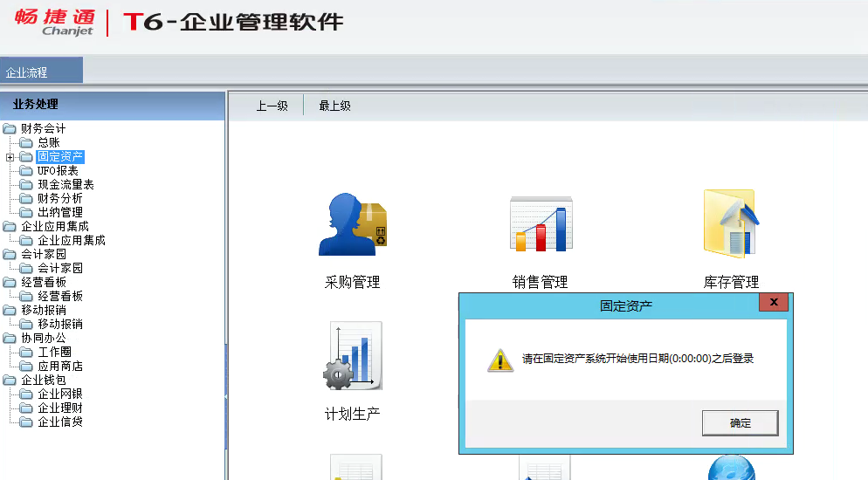Open the 计划生产 gear chart icon
Viewport: 868px width, 480px height.
click(353, 355)
